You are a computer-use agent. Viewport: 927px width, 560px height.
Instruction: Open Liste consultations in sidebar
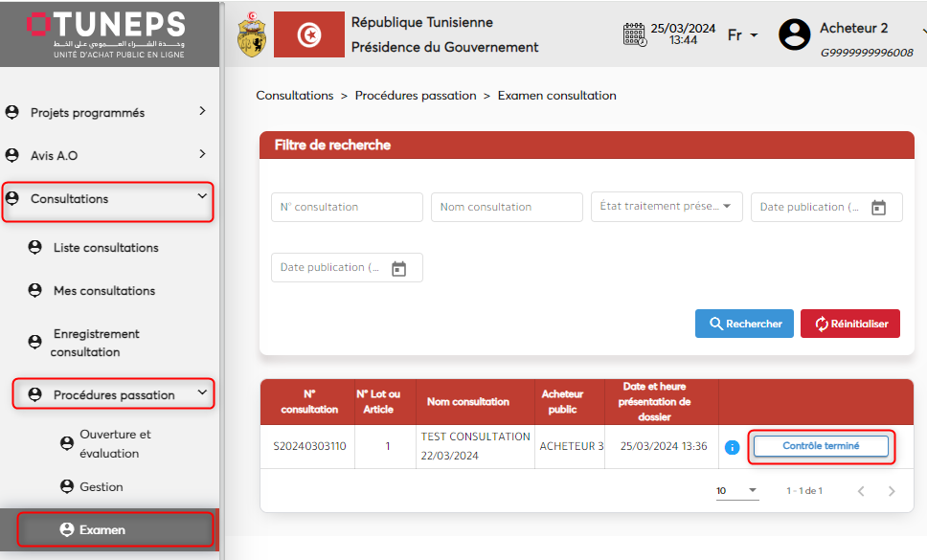(105, 248)
